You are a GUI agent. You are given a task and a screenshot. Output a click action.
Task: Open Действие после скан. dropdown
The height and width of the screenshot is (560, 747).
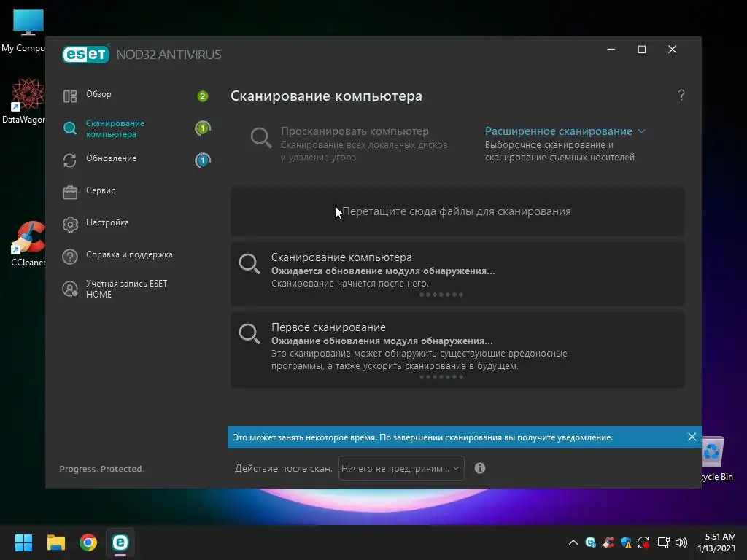click(x=401, y=469)
